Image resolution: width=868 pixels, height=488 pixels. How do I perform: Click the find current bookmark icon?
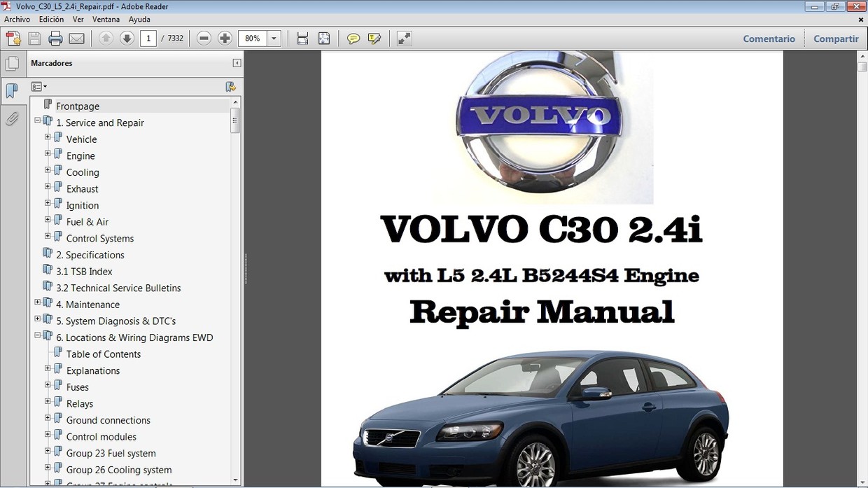coord(230,87)
